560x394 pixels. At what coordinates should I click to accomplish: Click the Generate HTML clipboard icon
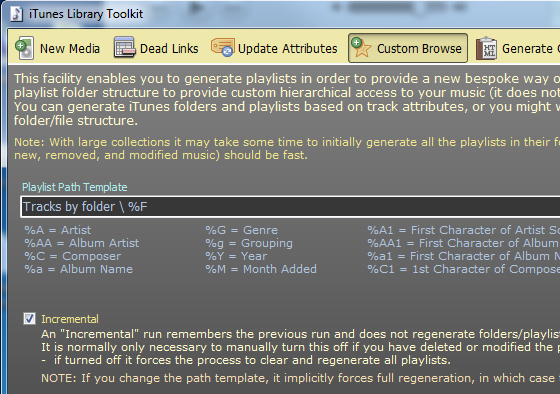click(x=486, y=48)
